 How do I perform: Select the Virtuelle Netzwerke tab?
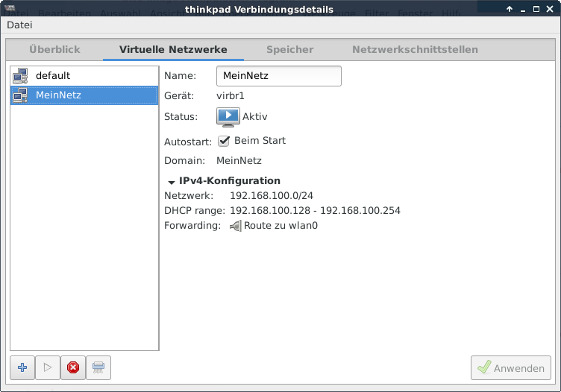(x=173, y=50)
